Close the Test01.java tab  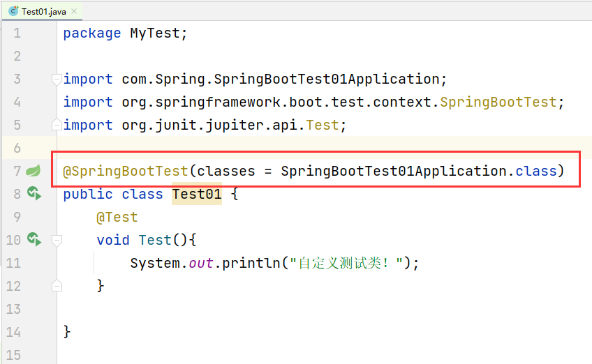(x=74, y=11)
